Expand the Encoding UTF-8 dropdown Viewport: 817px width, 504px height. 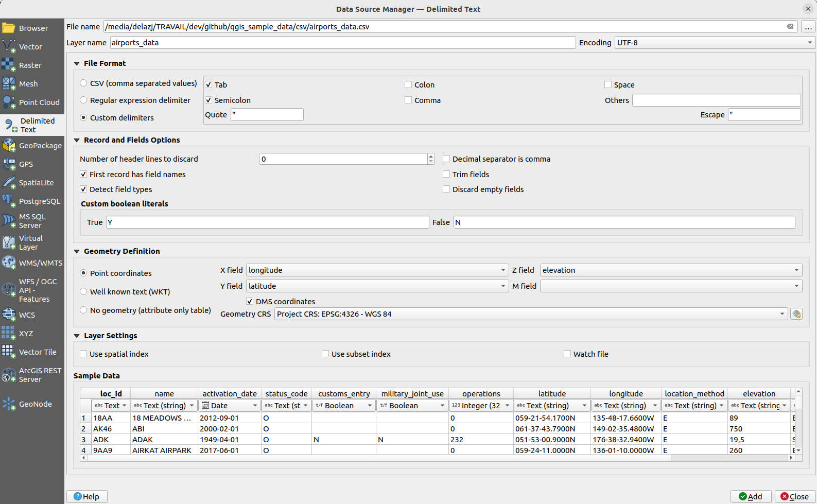coord(715,43)
